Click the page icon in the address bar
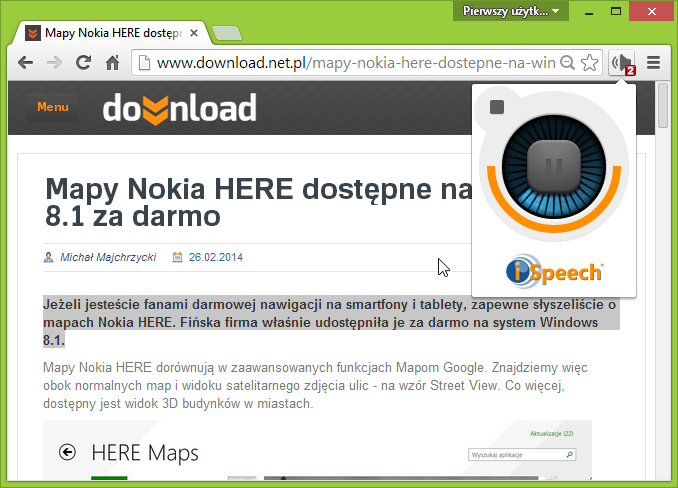The width and height of the screenshot is (678, 488). tap(144, 63)
